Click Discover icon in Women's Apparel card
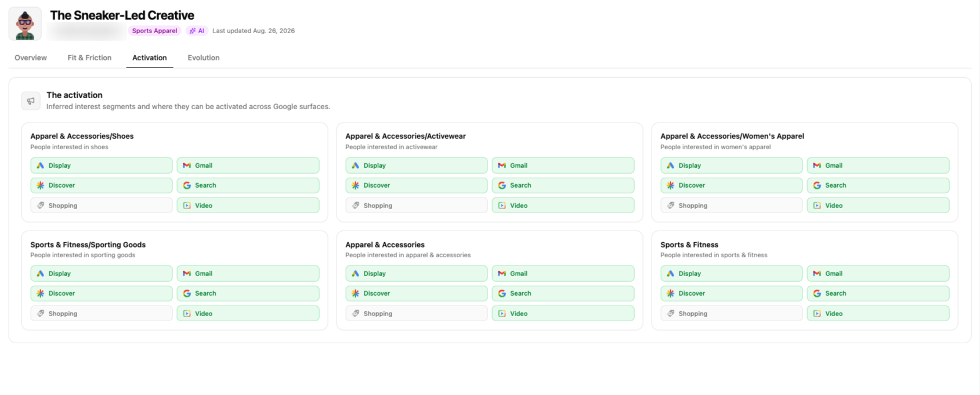Screen dimensions: 980x395 [x=671, y=185]
